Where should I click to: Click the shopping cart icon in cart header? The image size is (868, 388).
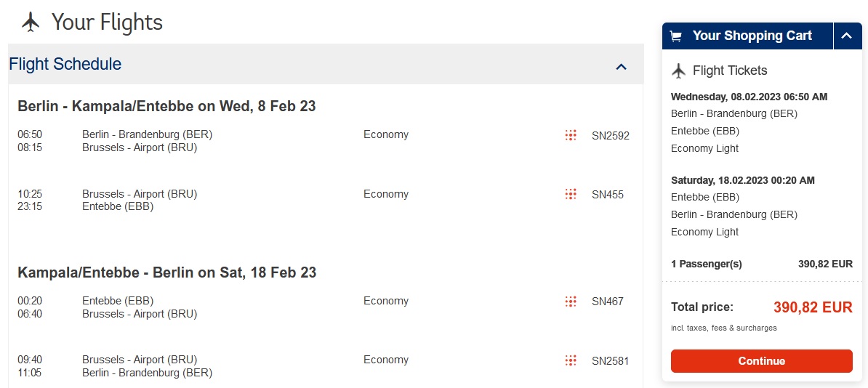coord(675,36)
